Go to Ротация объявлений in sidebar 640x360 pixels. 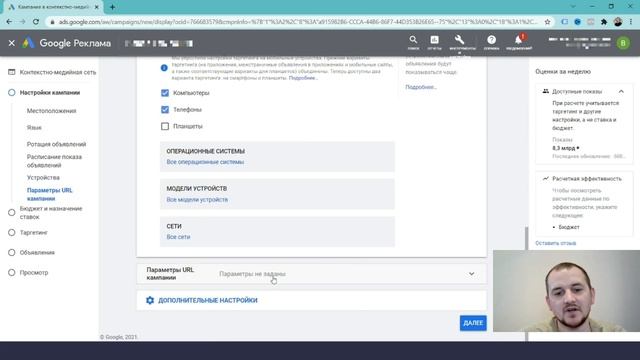pyautogui.click(x=56, y=144)
